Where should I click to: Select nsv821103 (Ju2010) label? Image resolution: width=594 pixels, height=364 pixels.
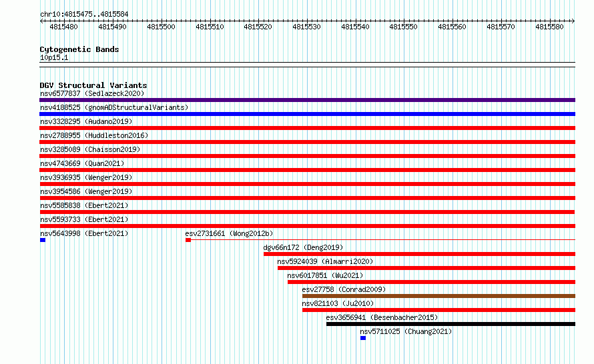pos(338,303)
